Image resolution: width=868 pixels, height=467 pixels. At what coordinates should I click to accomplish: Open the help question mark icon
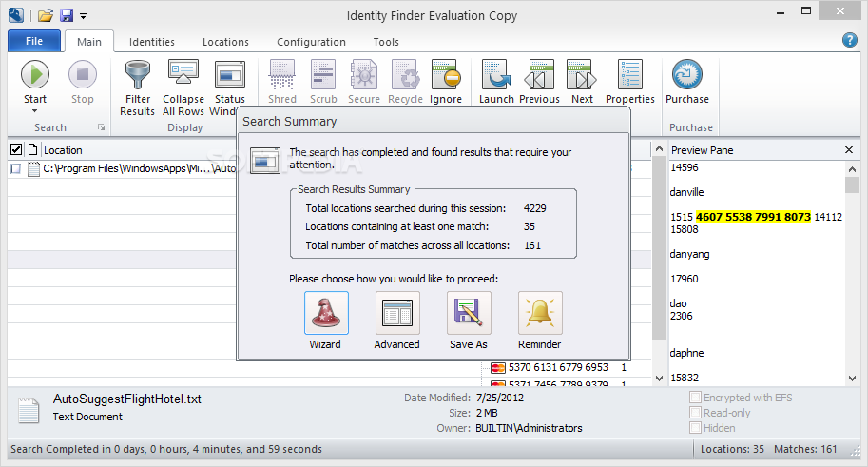click(849, 40)
